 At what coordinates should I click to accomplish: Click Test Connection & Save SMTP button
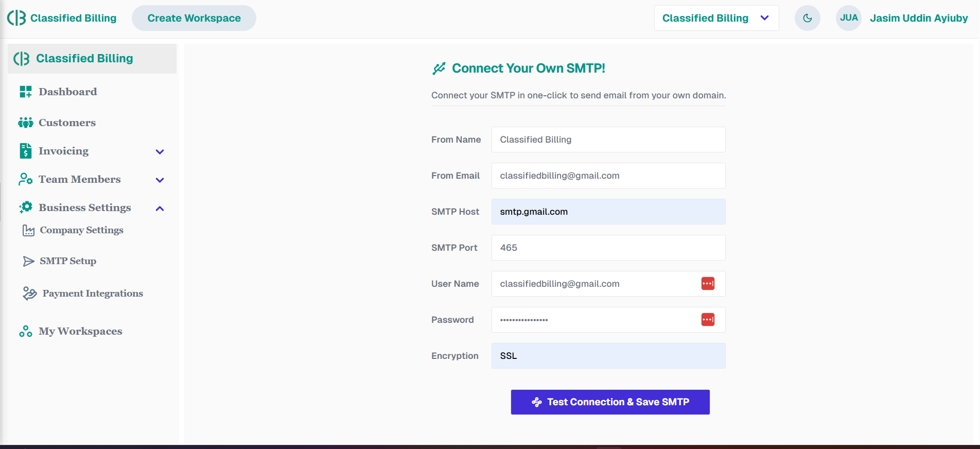[x=610, y=402]
